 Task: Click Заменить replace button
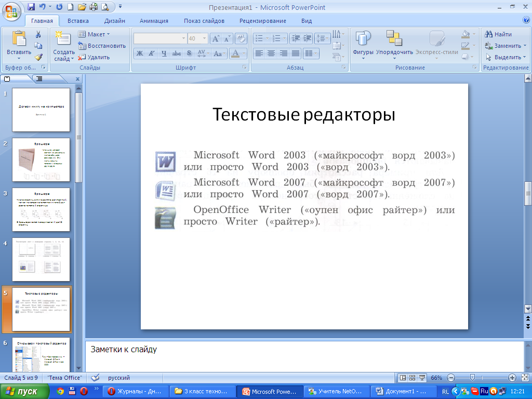506,46
